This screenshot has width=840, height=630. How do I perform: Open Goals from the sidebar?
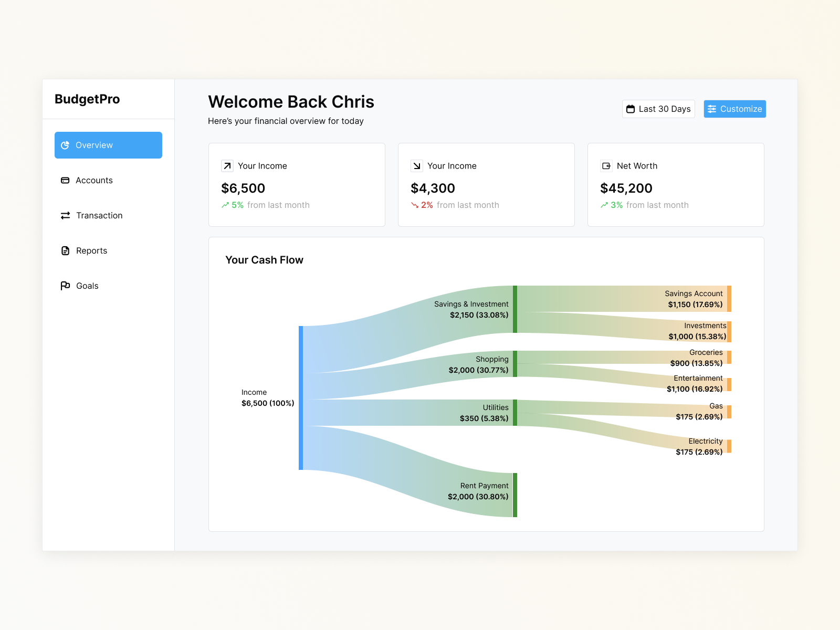coord(108,286)
